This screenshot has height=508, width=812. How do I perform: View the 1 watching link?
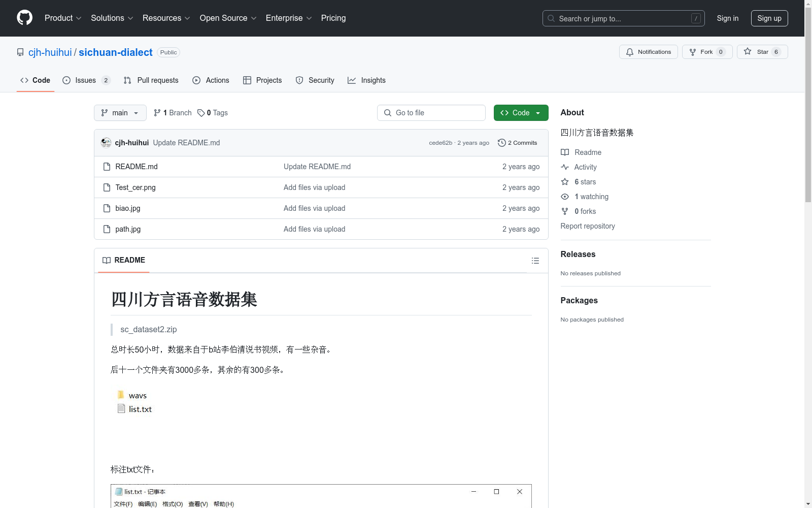coord(585,197)
